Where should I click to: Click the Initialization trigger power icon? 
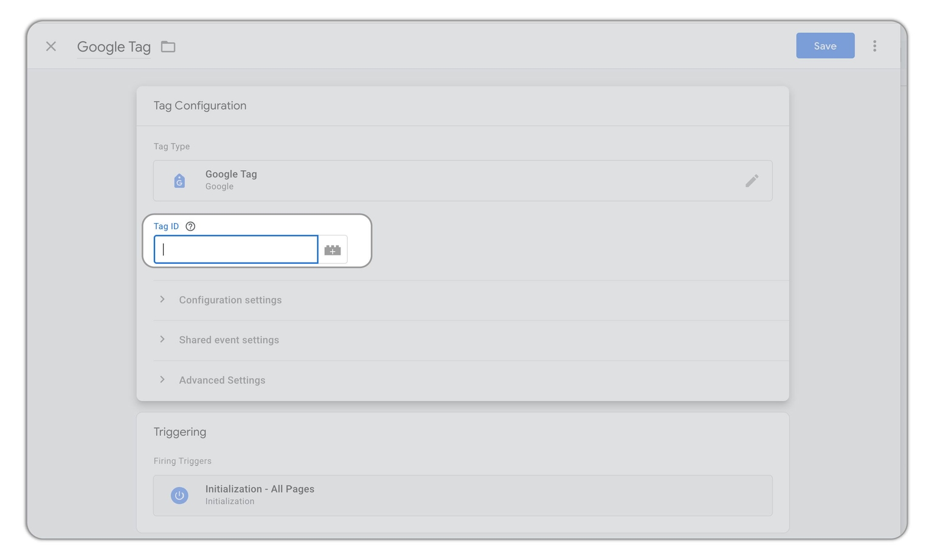pyautogui.click(x=179, y=496)
